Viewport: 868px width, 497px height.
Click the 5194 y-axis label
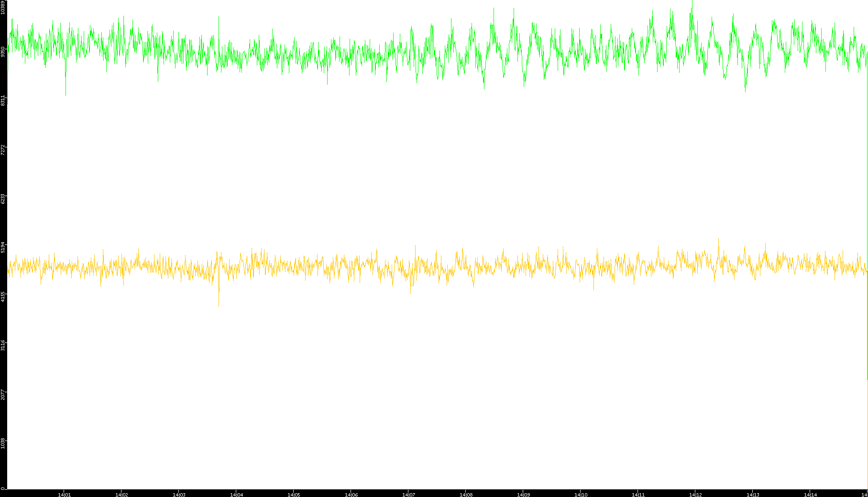pyautogui.click(x=3, y=247)
